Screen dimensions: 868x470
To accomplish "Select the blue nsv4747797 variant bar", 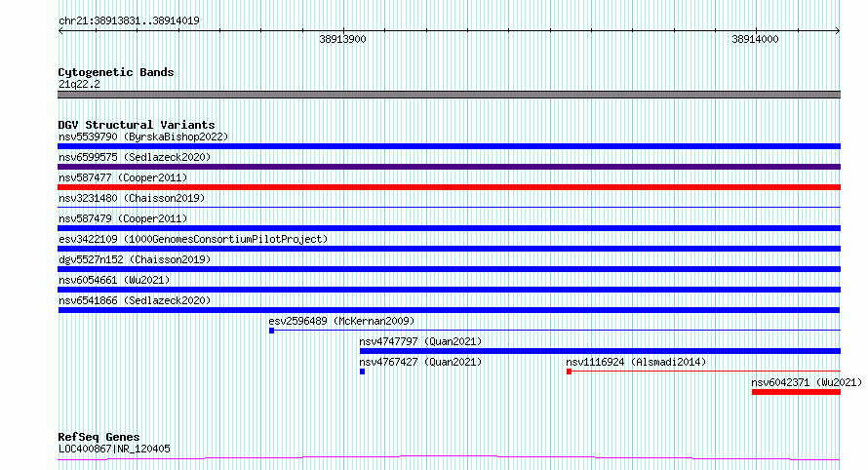I will (600, 351).
